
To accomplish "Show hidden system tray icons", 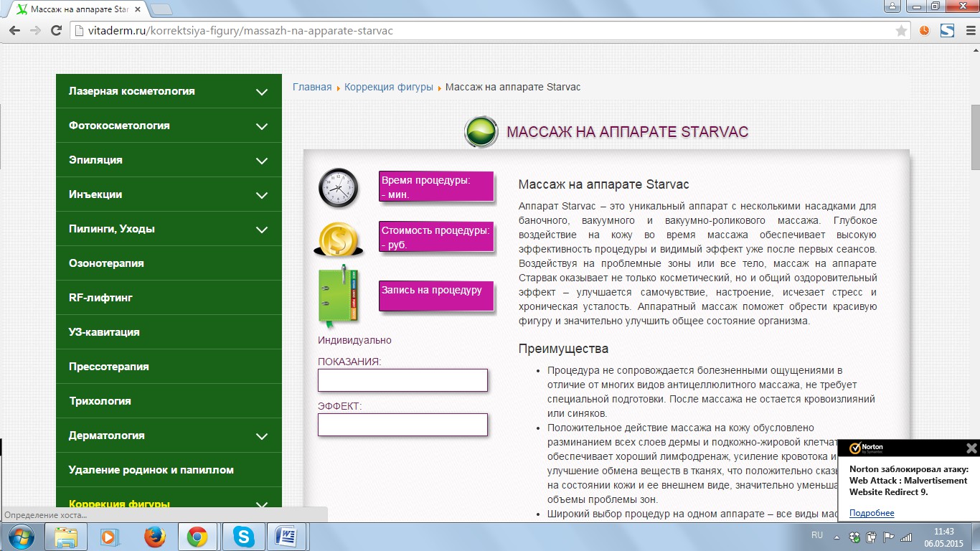I will click(x=837, y=537).
